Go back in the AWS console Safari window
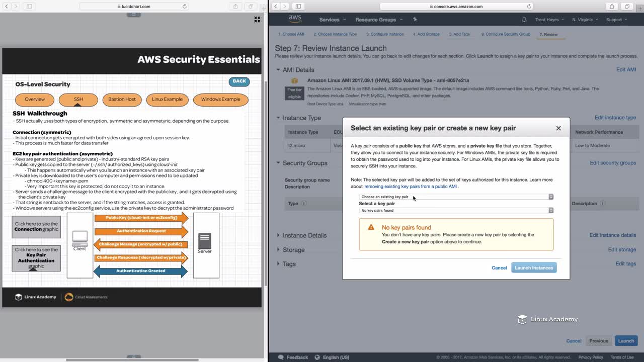Screen dimensions: 644x362 coord(275,7)
